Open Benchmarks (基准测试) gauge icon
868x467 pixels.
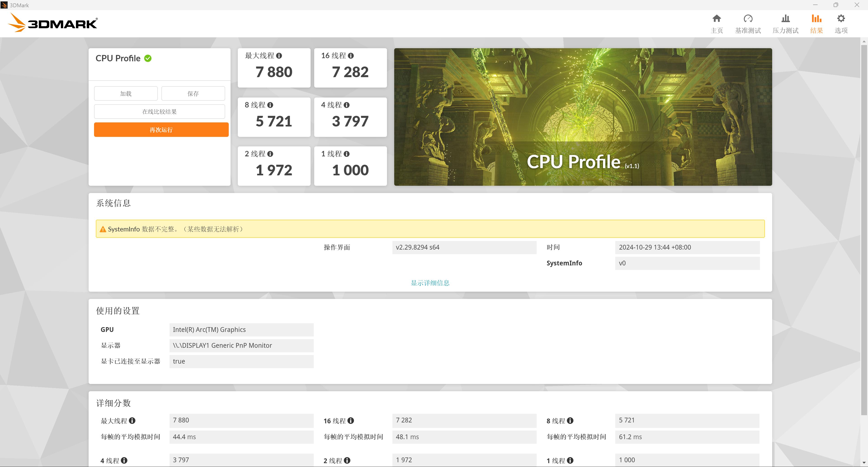(x=748, y=19)
